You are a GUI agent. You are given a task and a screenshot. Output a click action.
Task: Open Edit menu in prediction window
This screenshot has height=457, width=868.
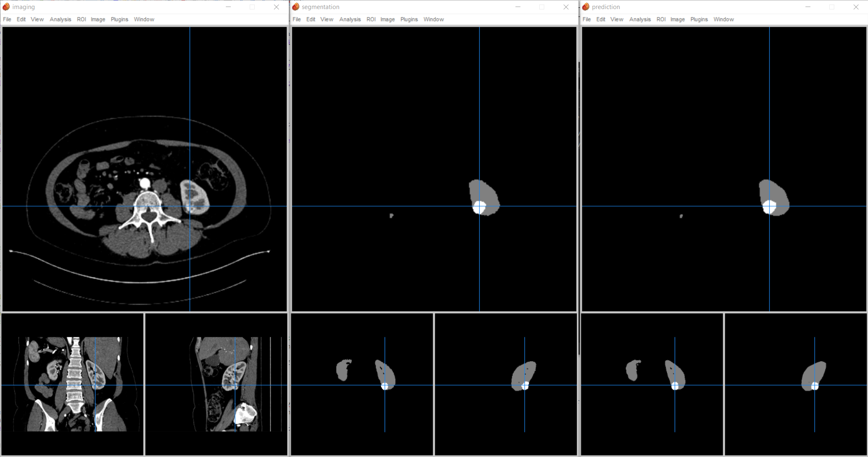click(601, 19)
